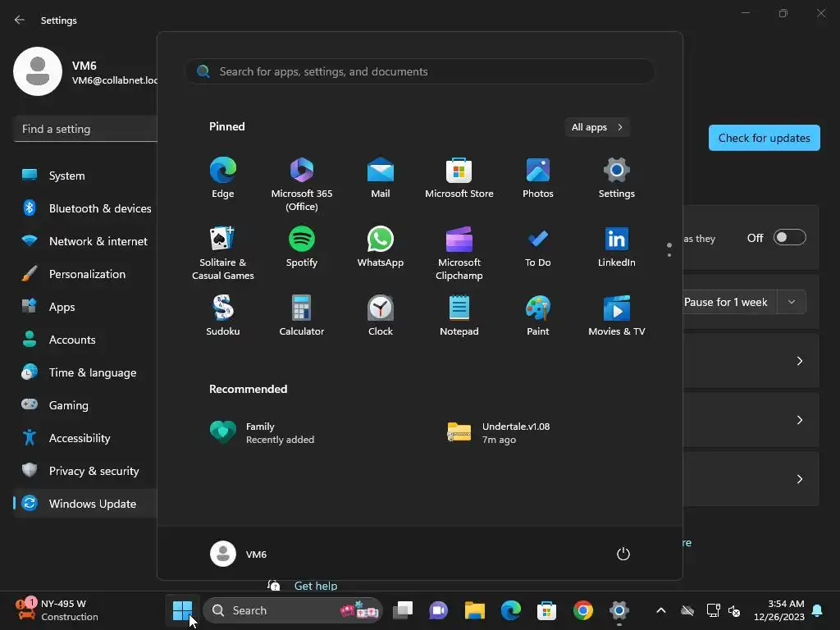Show hidden system tray icons

tap(661, 610)
